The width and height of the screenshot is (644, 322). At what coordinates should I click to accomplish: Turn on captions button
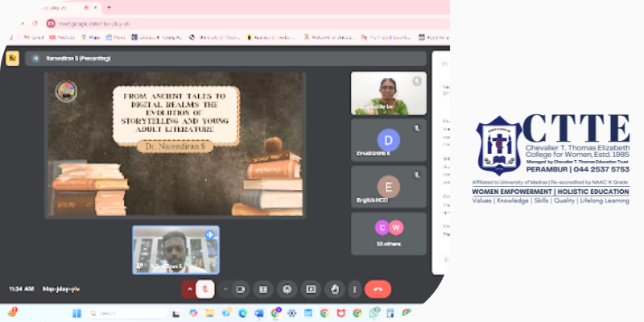(263, 289)
